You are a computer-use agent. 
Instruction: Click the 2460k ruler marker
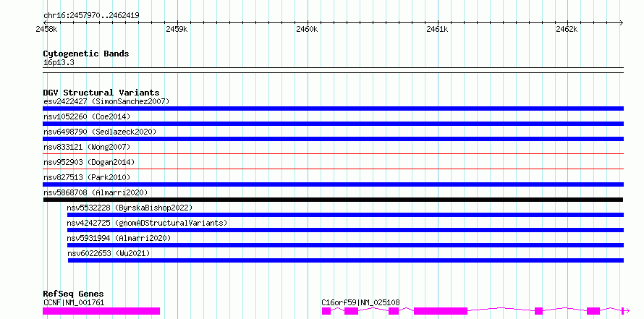click(307, 29)
